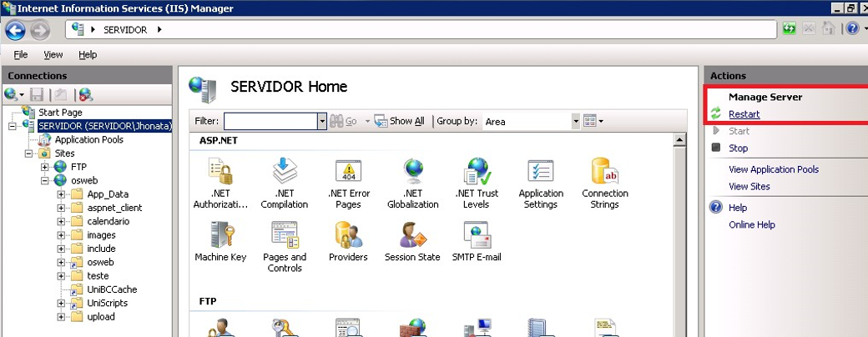
Task: Click the SERVIDOR address bar breadcrumb
Action: (x=125, y=30)
